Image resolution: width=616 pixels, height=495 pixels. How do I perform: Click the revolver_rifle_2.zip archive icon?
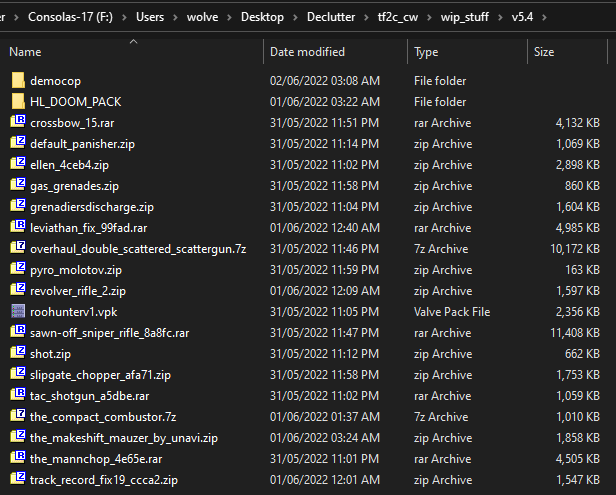click(x=18, y=290)
